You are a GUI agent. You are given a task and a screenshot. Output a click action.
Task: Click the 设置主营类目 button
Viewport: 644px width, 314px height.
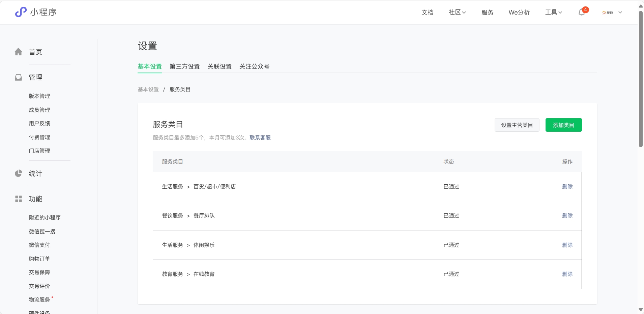517,125
